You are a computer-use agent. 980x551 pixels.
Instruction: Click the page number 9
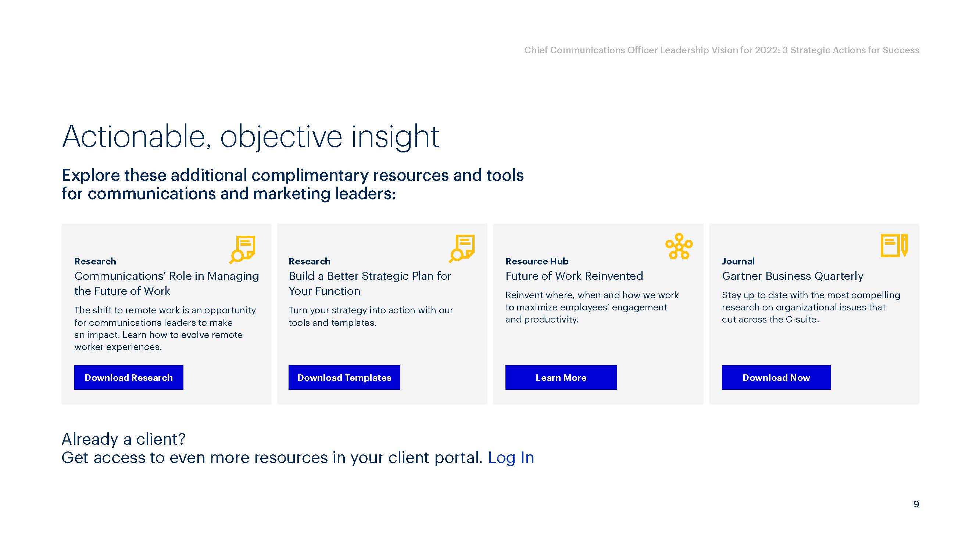coord(916,504)
